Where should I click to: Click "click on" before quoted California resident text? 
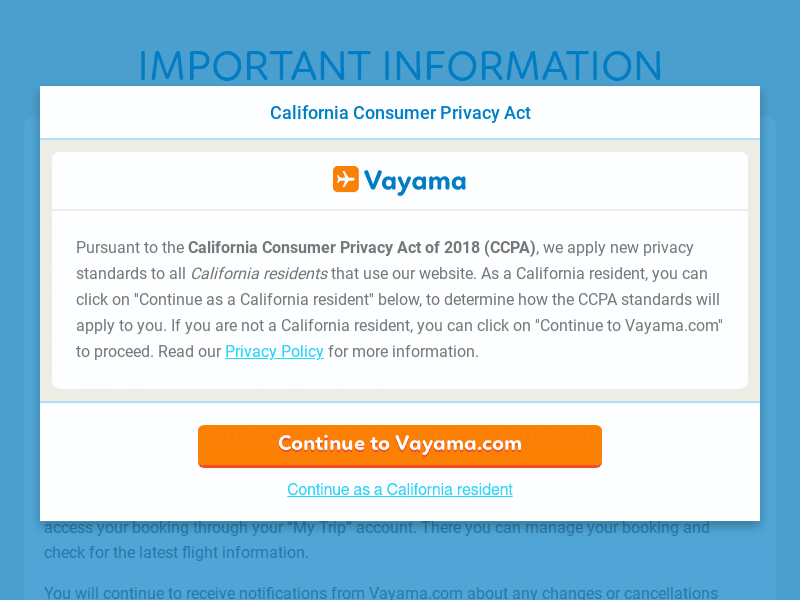[x=102, y=299]
